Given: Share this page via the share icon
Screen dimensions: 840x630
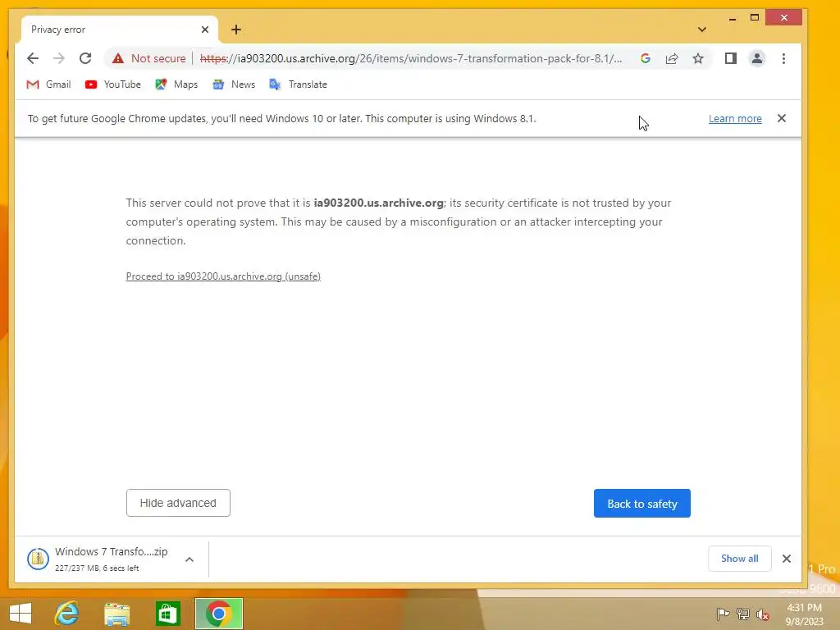Looking at the screenshot, I should tap(672, 58).
